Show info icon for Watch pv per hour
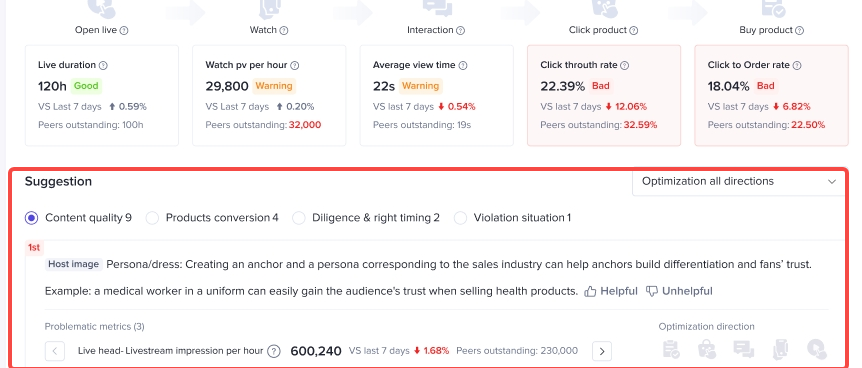Image resolution: width=862 pixels, height=368 pixels. (x=295, y=65)
